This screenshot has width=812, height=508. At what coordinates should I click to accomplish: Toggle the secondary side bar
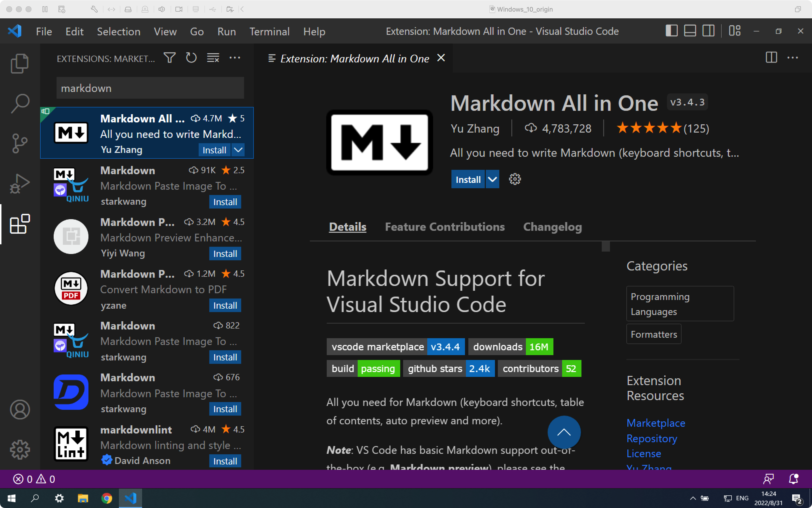pos(708,31)
